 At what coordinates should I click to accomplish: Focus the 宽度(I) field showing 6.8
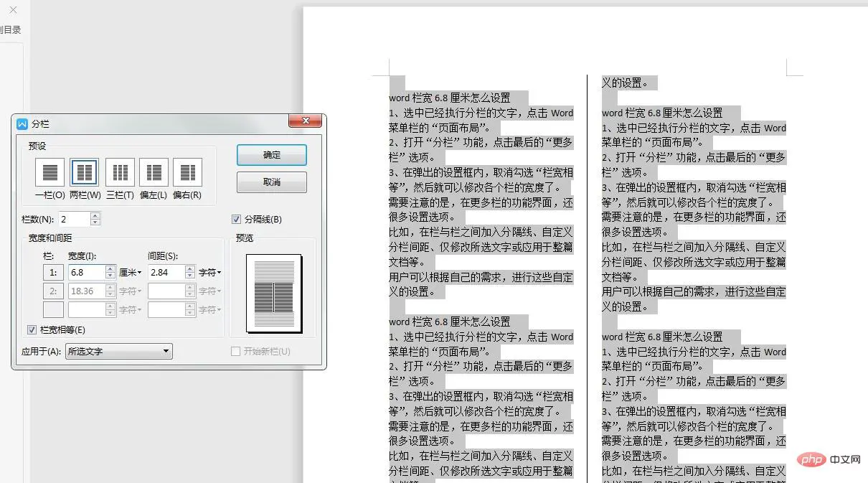pos(87,273)
